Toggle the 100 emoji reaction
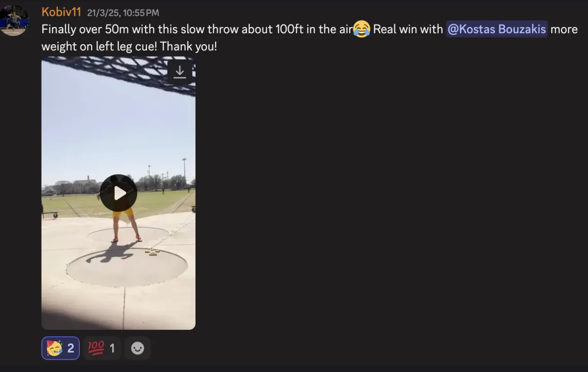This screenshot has width=588, height=372. click(102, 348)
